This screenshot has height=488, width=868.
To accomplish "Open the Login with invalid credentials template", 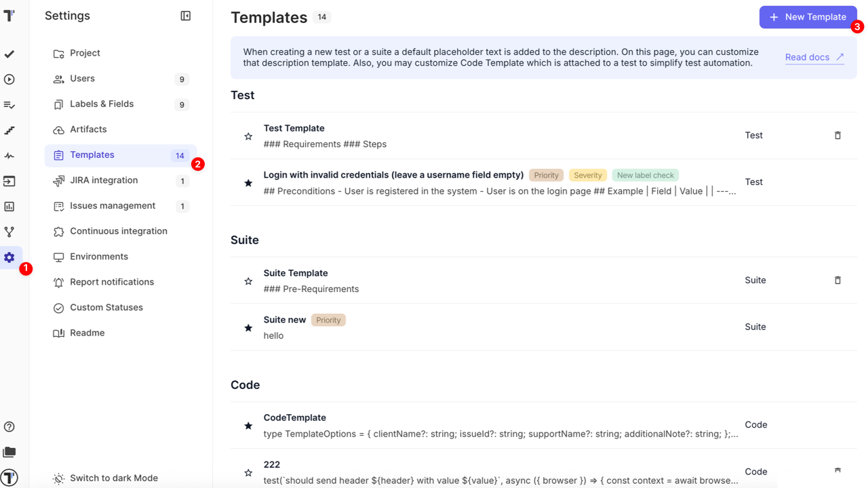I will pyautogui.click(x=393, y=175).
